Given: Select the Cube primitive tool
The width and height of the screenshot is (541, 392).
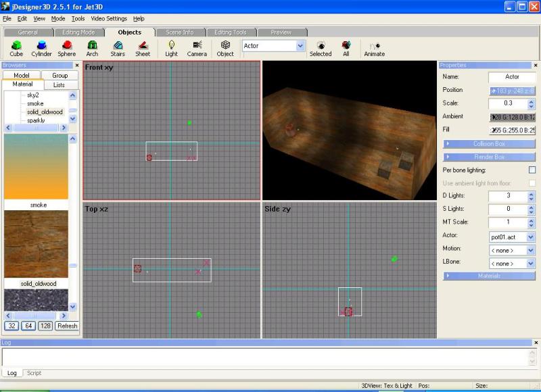Looking at the screenshot, I should (16, 48).
